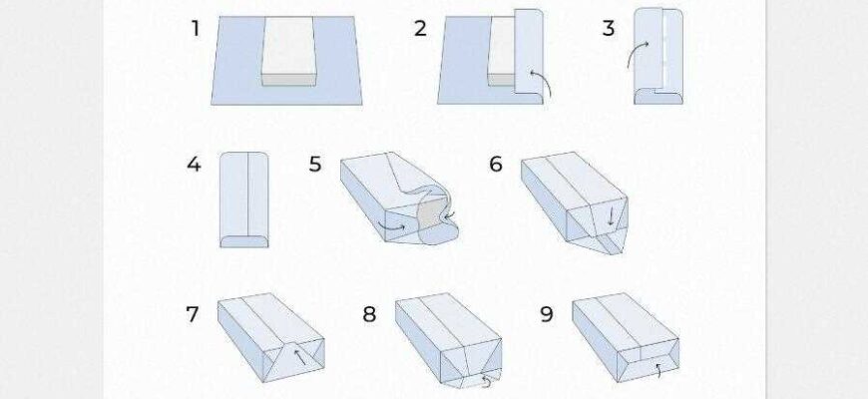Click the step 6 top flap fold diagram
The image size is (868, 399).
point(575,203)
